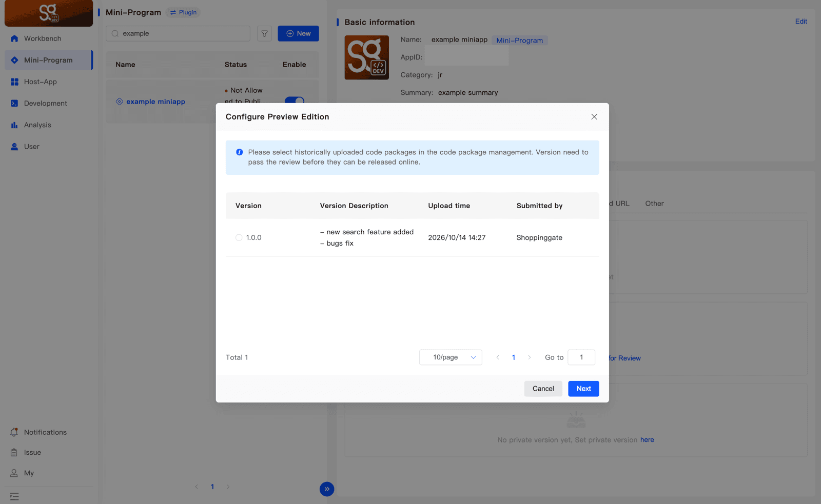Click the New mini-program button
Image resolution: width=821 pixels, height=504 pixels.
298,33
